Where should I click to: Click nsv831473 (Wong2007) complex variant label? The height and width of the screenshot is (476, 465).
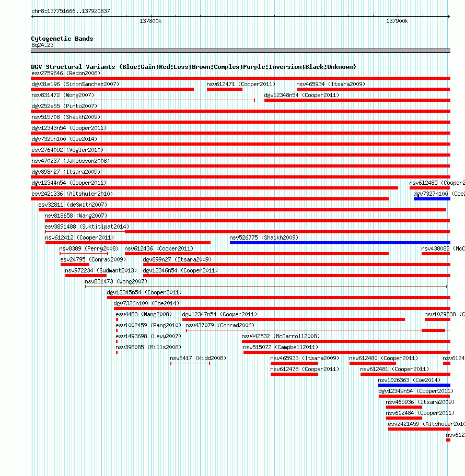(116, 281)
